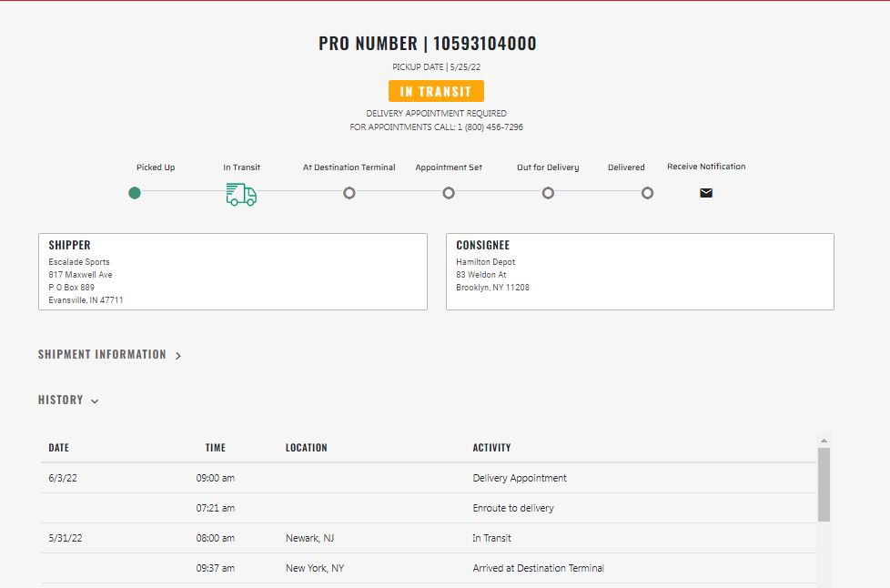Click the Evansville, IN 47711 address line
Screen dimensions: 890x588
coord(86,299)
